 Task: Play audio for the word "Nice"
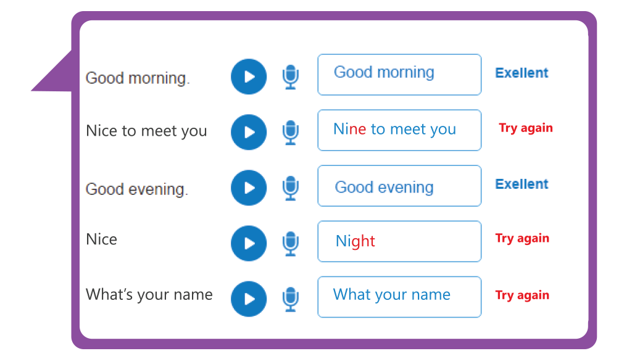click(249, 244)
